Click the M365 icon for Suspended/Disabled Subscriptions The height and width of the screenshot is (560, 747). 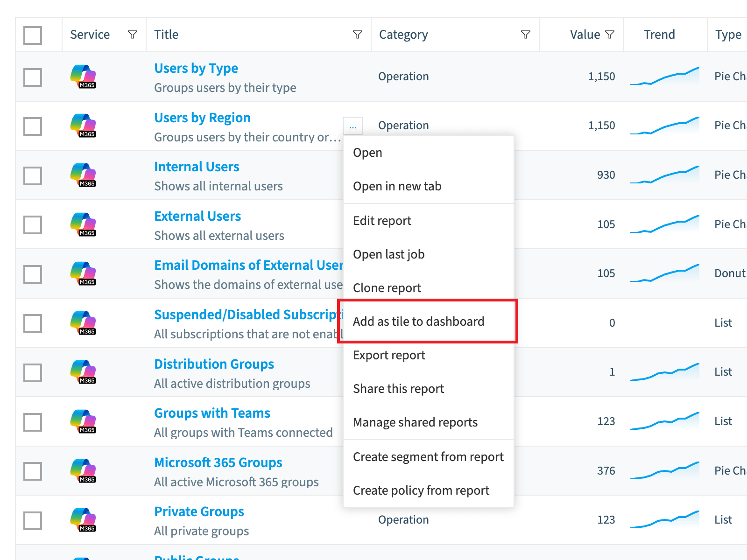pos(83,323)
